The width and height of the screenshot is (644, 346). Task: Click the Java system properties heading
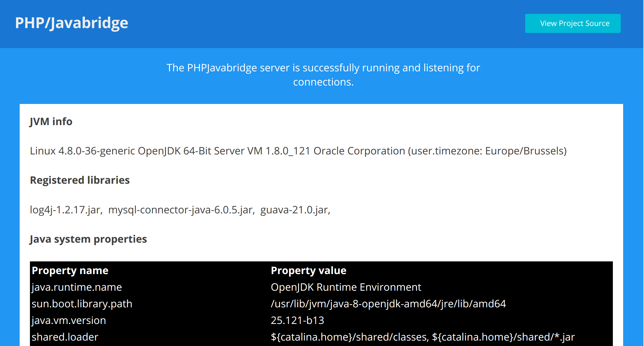tap(88, 239)
